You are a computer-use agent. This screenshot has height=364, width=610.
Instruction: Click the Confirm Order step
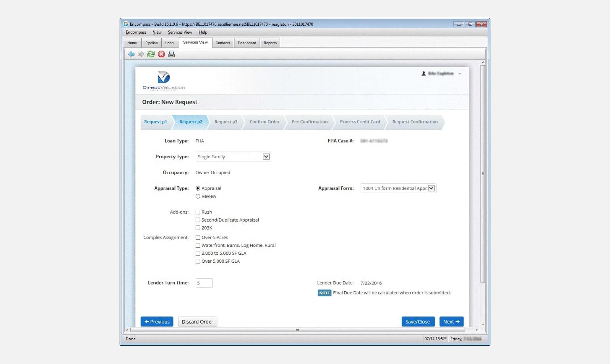[x=264, y=122]
